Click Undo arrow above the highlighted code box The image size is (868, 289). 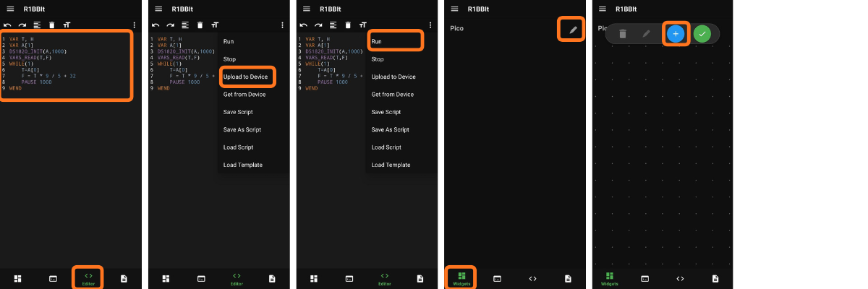coord(7,25)
